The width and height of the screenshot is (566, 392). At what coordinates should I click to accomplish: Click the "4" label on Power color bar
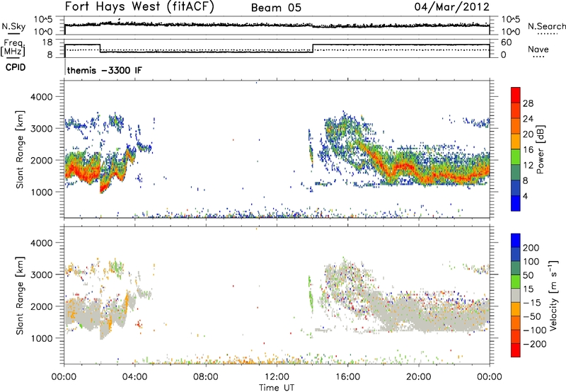525,196
